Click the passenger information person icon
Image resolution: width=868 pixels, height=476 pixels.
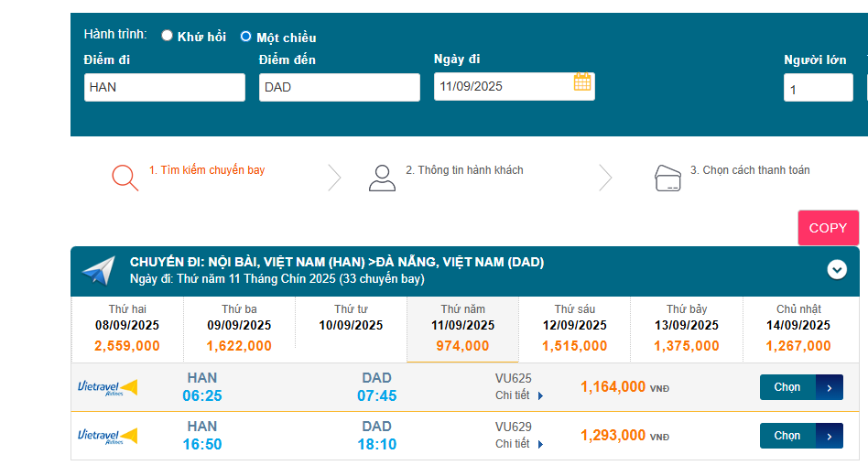coord(382,178)
